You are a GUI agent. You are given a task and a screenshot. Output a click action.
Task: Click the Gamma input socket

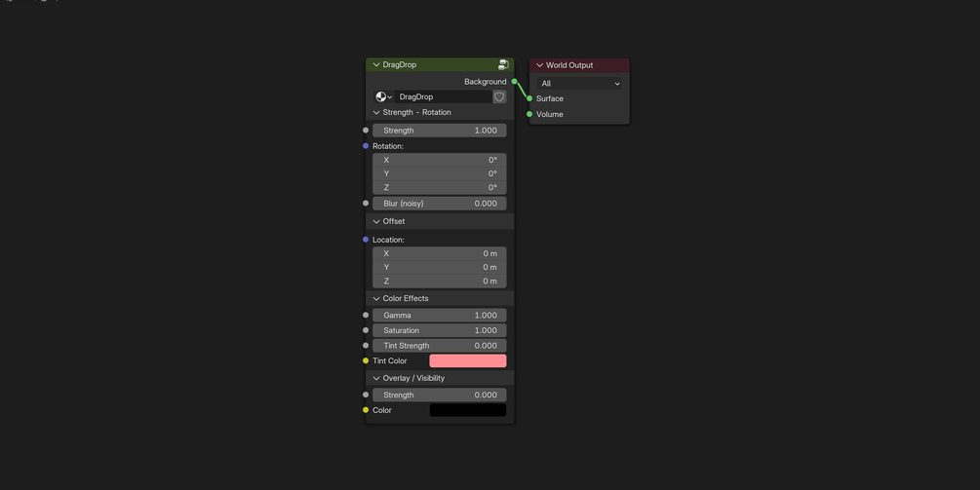pyautogui.click(x=366, y=316)
